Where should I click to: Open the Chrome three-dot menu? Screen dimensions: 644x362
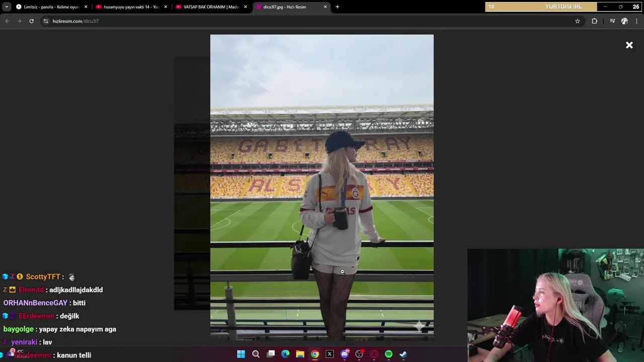[637, 21]
